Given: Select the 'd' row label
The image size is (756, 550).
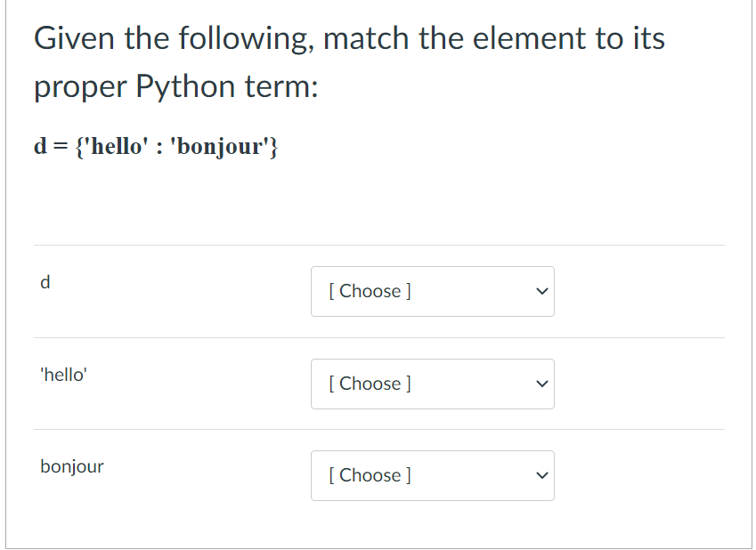Looking at the screenshot, I should coord(45,282).
